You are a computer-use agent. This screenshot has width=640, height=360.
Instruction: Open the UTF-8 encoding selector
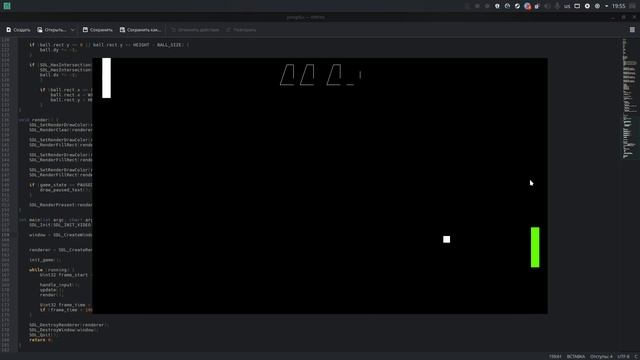pyautogui.click(x=623, y=357)
